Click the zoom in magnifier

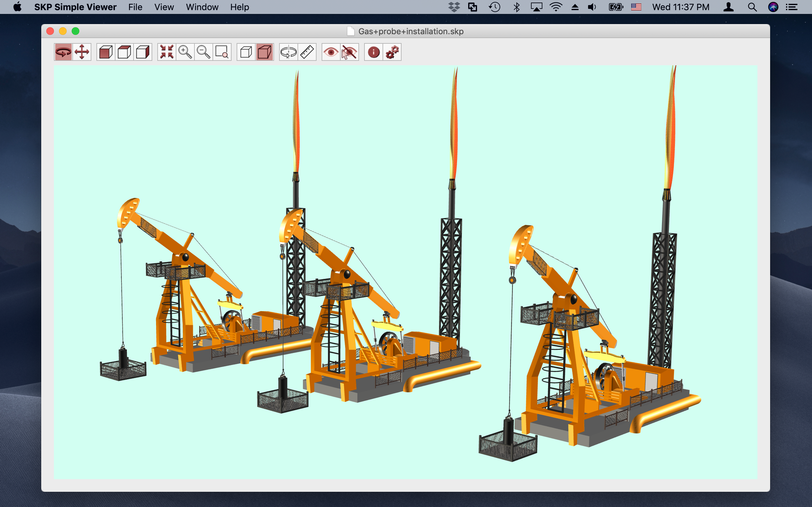185,52
